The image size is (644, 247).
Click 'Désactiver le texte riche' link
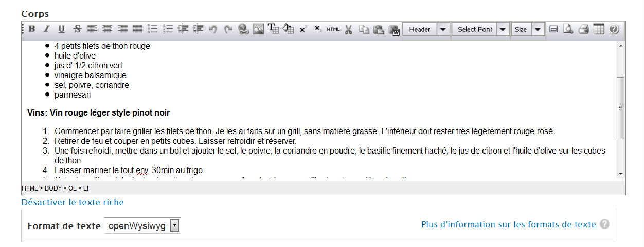tap(73, 202)
